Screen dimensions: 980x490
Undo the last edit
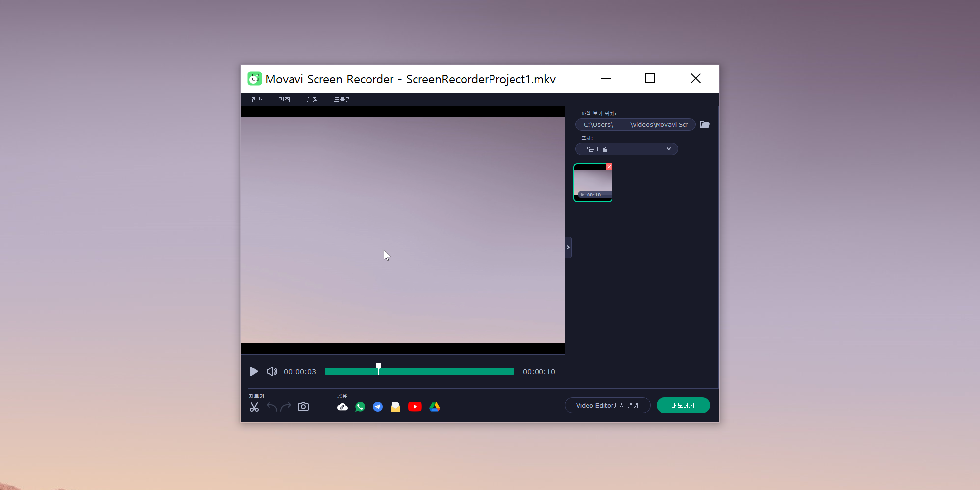click(x=272, y=407)
